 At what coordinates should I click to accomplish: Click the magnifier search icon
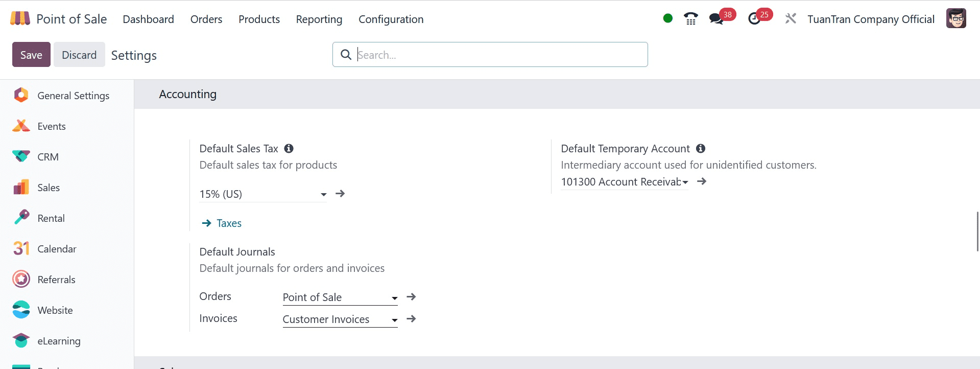pyautogui.click(x=346, y=55)
